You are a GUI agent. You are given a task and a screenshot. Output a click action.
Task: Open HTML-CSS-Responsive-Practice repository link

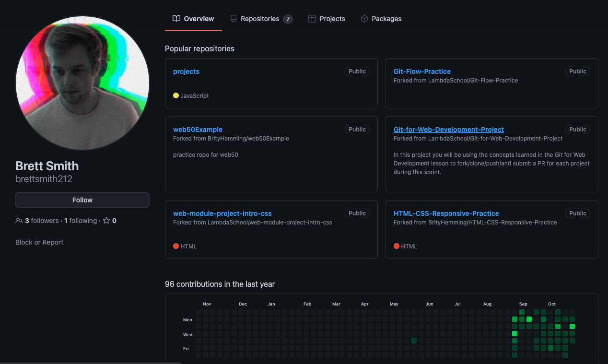[x=446, y=213]
